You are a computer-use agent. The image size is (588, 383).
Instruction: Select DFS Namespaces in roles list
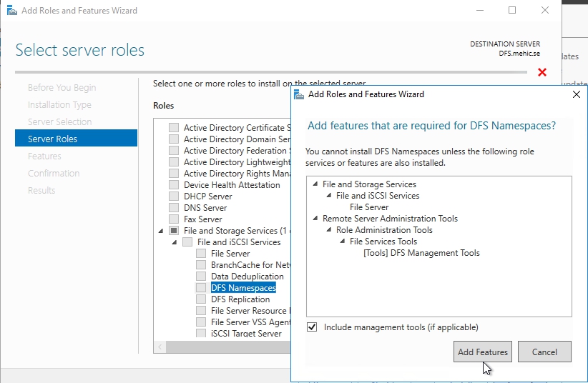coord(242,288)
